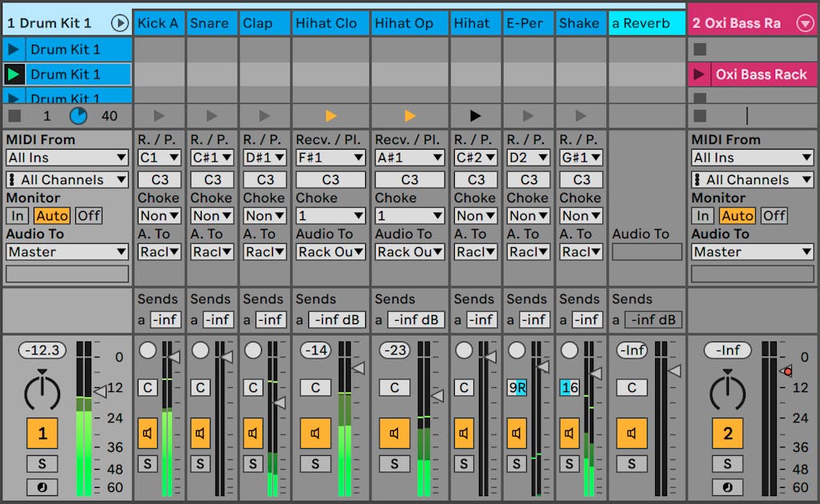
Task: Select the Kick A chain name header
Action: 159,23
